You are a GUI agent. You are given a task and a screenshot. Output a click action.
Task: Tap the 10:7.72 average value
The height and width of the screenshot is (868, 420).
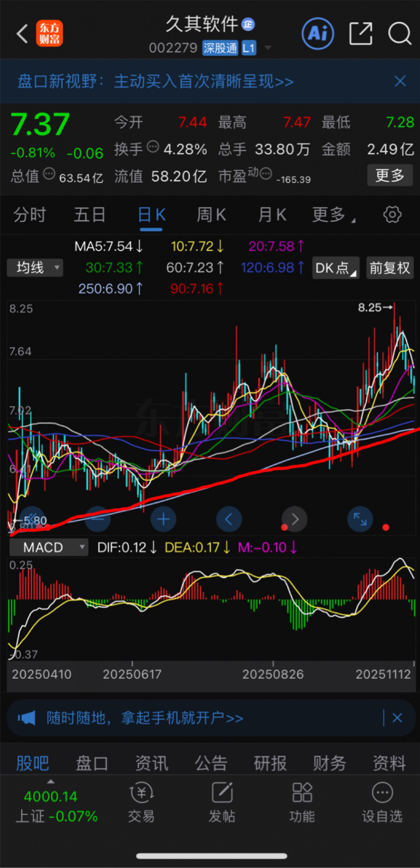click(x=197, y=247)
